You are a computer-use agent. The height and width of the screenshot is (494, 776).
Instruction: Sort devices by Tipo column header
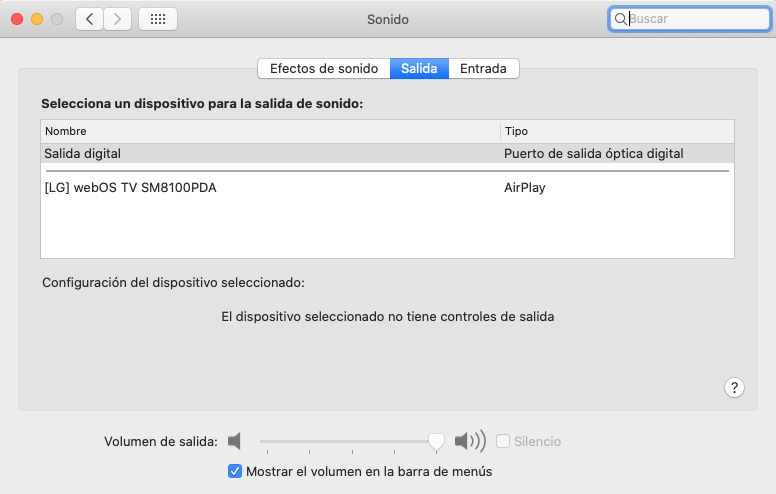click(617, 131)
